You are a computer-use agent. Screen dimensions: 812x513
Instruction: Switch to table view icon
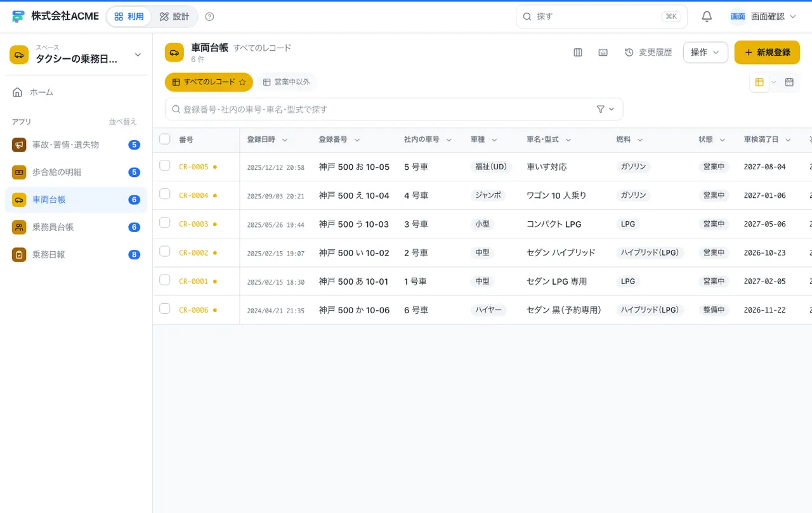[x=759, y=82]
